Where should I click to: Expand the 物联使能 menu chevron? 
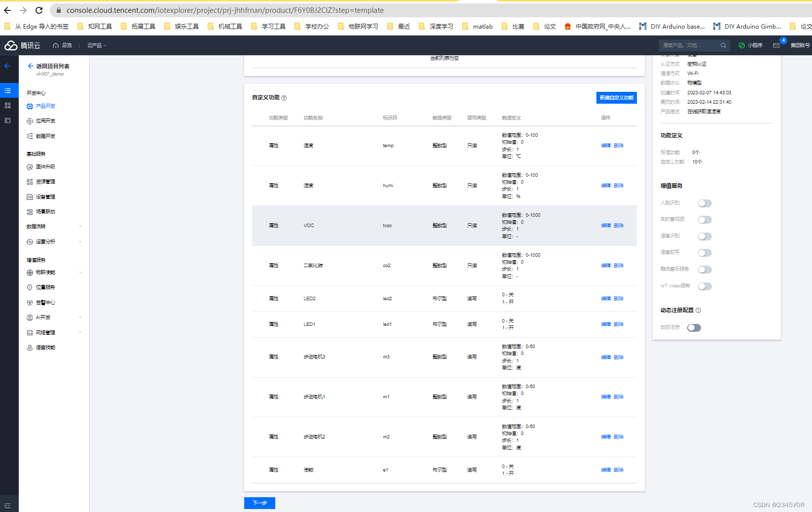coord(80,273)
